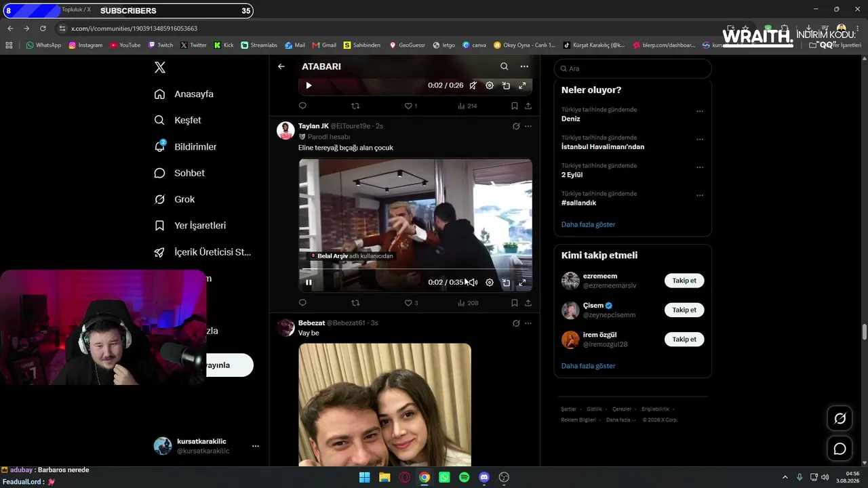Reply to Taylan JK post
Image resolution: width=868 pixels, height=488 pixels.
302,303
